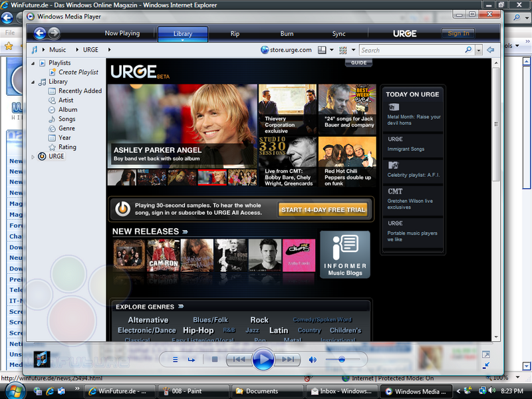Open Ashley Parker Angel feature banner
The height and width of the screenshot is (399, 532).
pyautogui.click(x=182, y=126)
